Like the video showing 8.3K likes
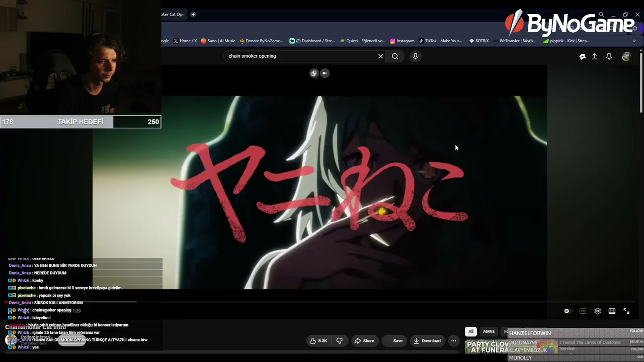The width and height of the screenshot is (644, 362). (x=318, y=341)
